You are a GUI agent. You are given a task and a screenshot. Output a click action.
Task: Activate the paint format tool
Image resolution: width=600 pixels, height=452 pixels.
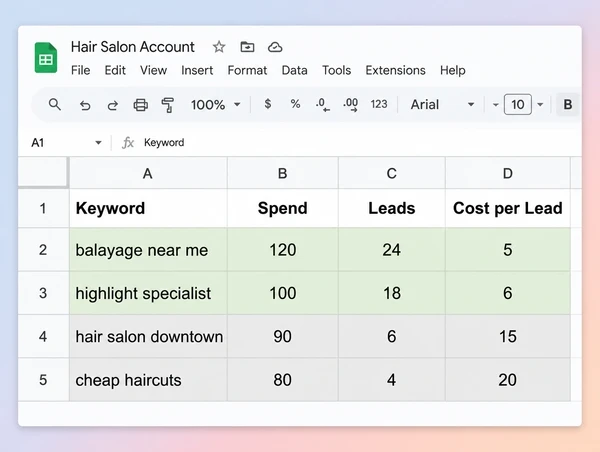pyautogui.click(x=168, y=105)
